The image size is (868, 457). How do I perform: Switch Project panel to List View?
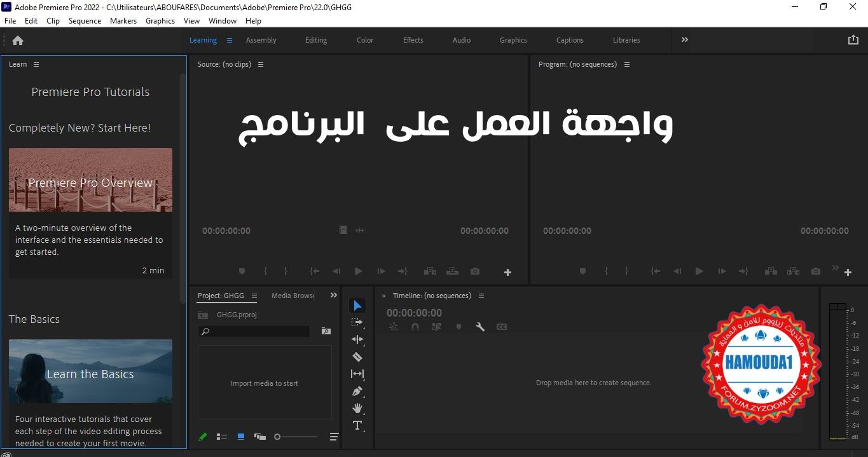(x=222, y=437)
